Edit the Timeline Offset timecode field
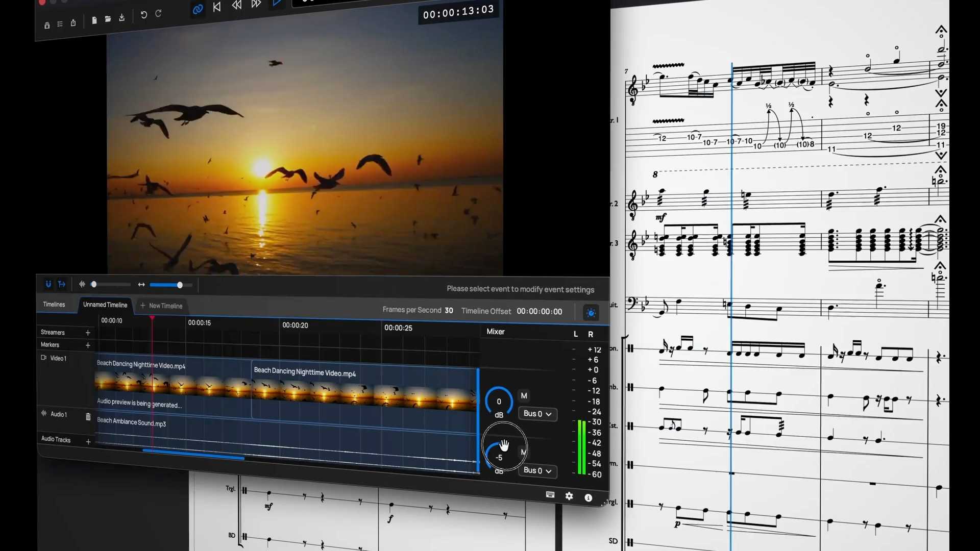Viewport: 980px width, 551px height. pos(540,311)
